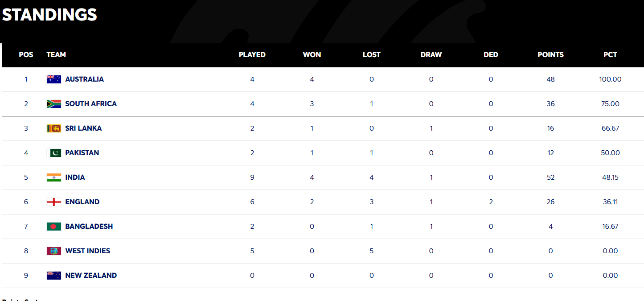644x301 pixels.
Task: Click the South Africa flag icon
Action: (x=53, y=104)
